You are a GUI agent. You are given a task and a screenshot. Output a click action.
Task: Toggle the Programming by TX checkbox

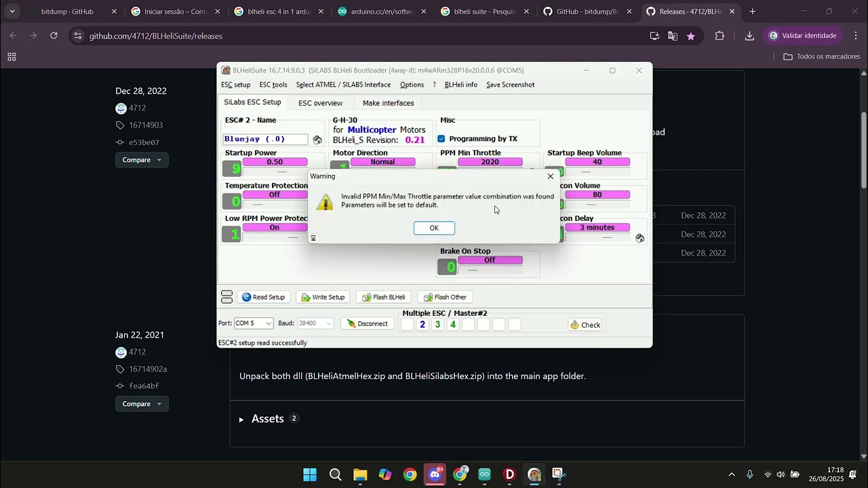click(441, 139)
